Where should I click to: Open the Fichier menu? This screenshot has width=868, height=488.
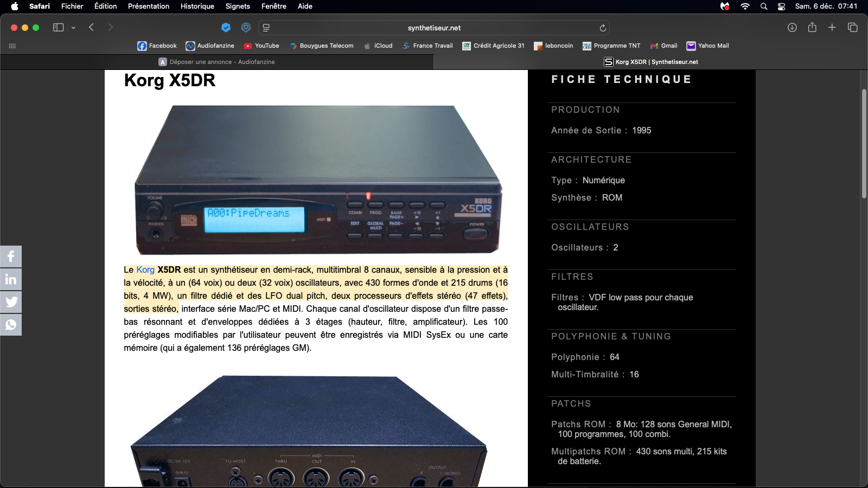coord(72,7)
